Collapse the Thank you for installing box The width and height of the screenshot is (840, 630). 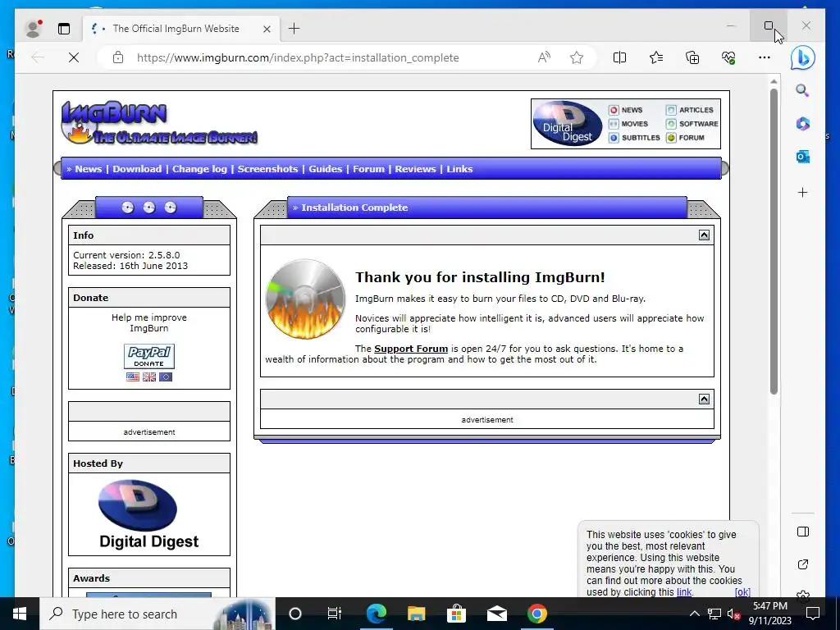[x=704, y=235]
